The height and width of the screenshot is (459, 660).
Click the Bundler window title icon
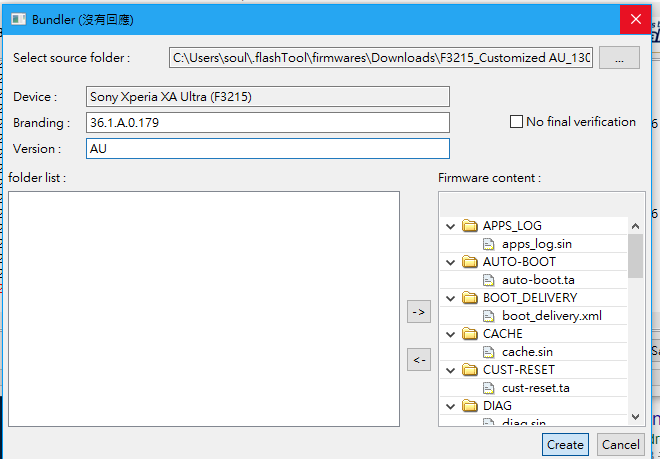(x=19, y=19)
